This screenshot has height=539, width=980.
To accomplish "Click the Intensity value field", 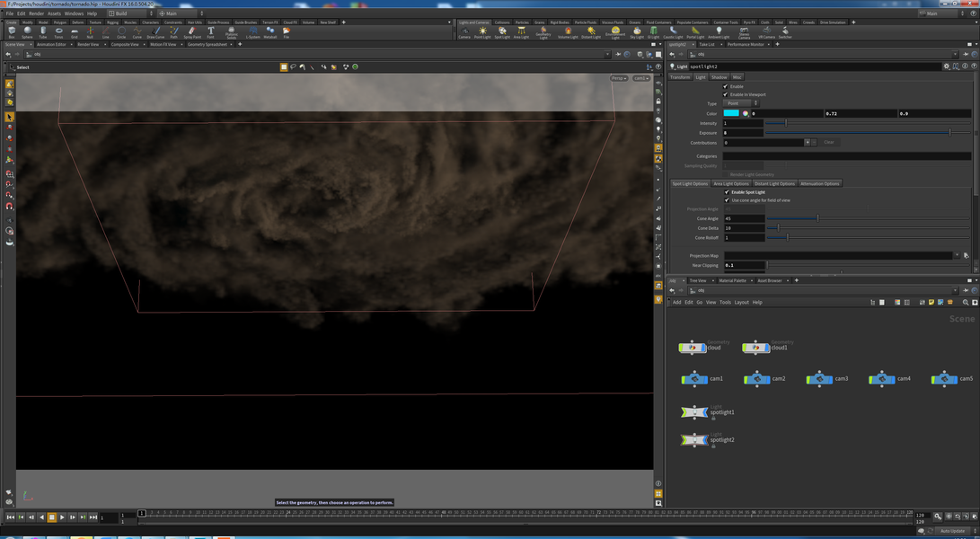I will pyautogui.click(x=743, y=123).
